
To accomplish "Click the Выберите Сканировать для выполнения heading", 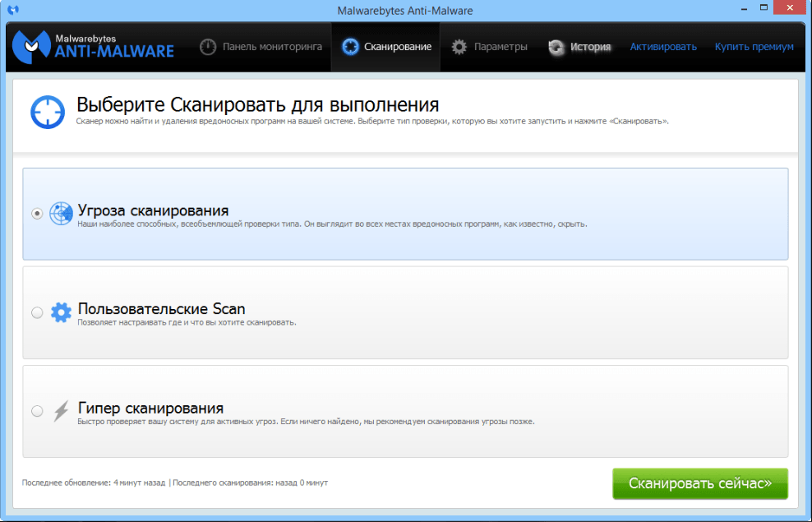I will pyautogui.click(x=257, y=104).
